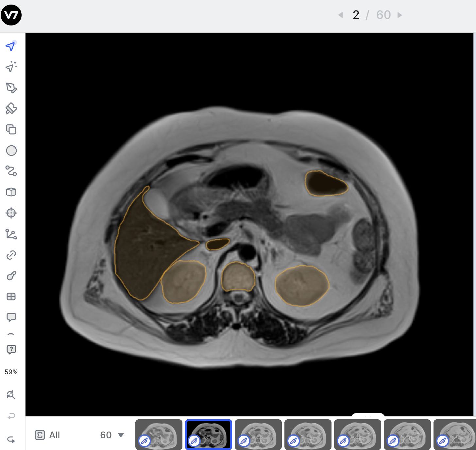476x450 pixels.
Task: Open the Comment tool
Action: pyautogui.click(x=11, y=317)
